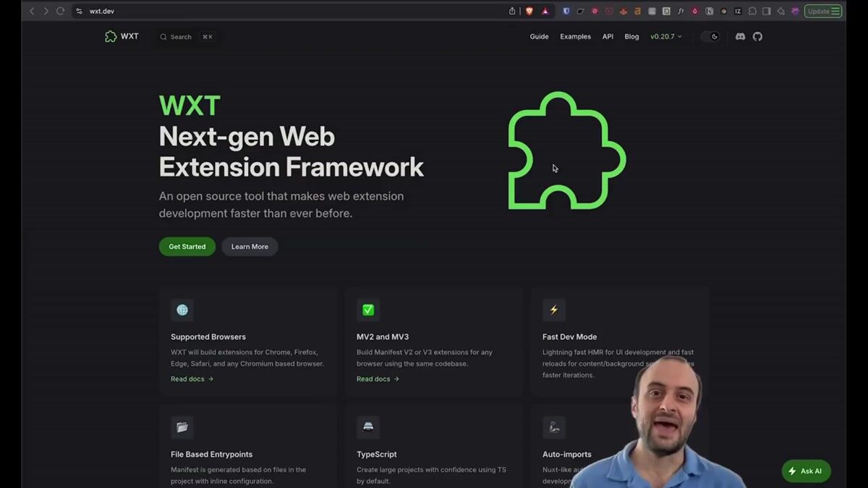Click the Next-gen Web Extension Framework heading

292,151
